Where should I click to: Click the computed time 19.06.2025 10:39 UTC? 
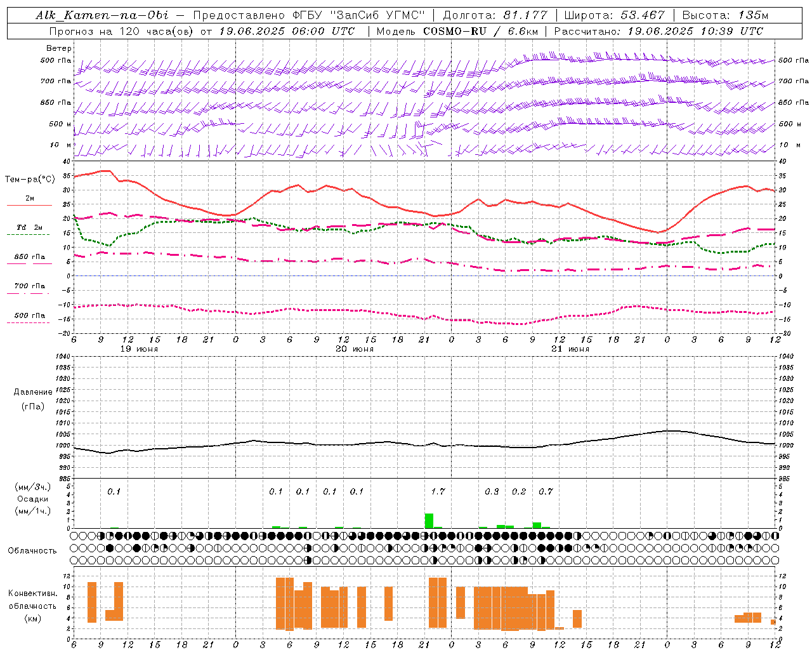click(695, 30)
